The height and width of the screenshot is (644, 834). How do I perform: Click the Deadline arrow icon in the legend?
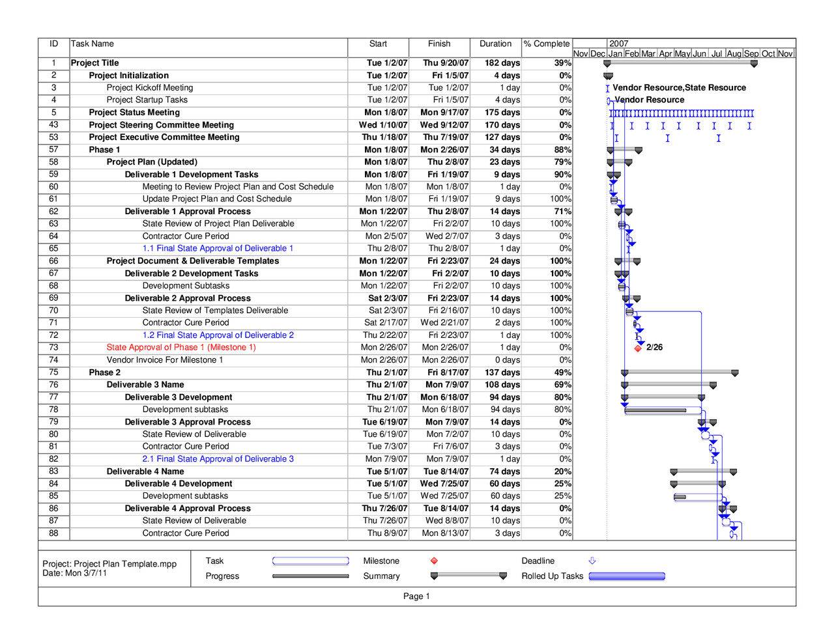pos(592,561)
